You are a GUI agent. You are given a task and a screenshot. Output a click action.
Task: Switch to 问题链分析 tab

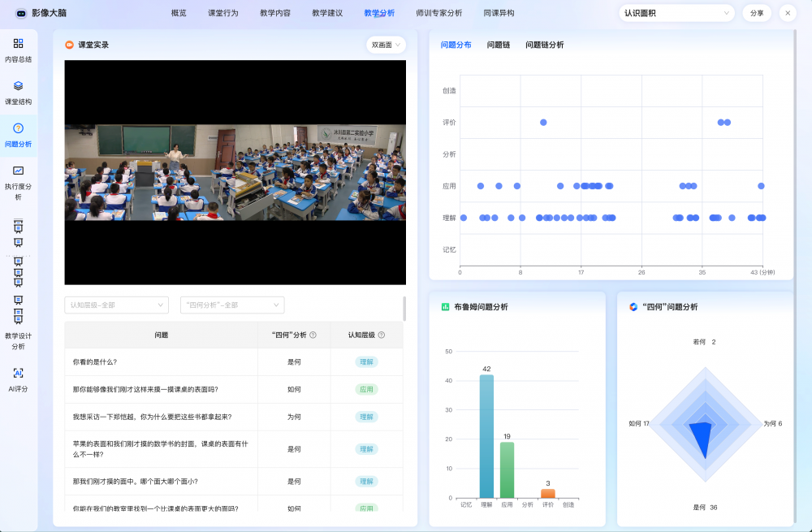click(x=544, y=45)
